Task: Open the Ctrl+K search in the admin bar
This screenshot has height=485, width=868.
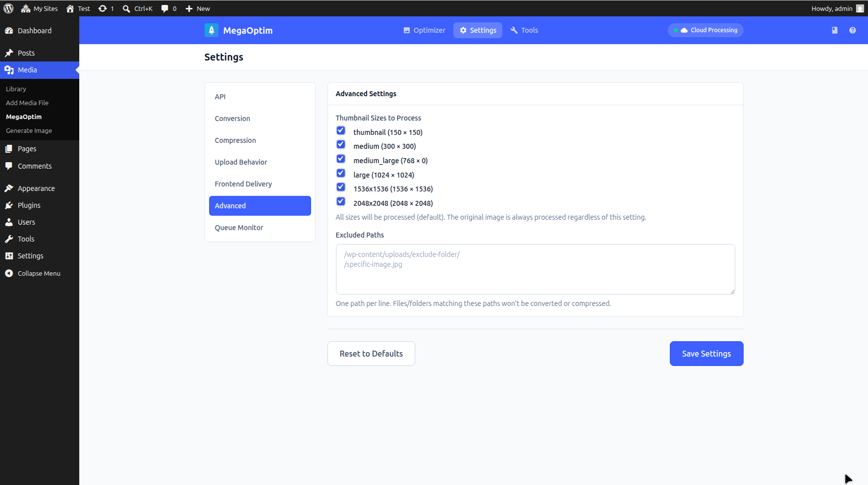Action: pos(137,8)
